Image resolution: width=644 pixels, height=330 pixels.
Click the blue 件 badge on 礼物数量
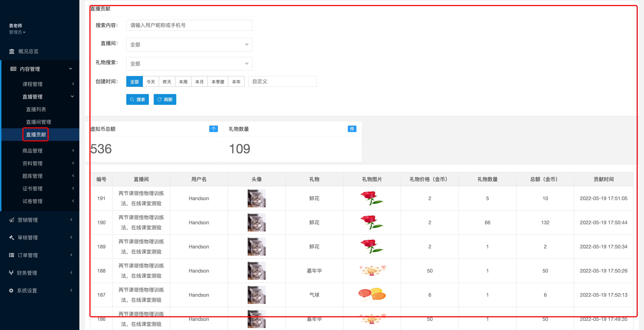(352, 129)
